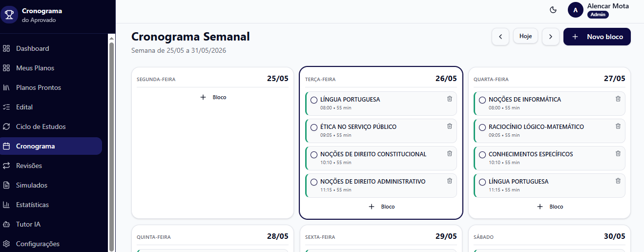Click the user avatar with letter A
Viewport: 644px width, 252px height.
coord(576,10)
